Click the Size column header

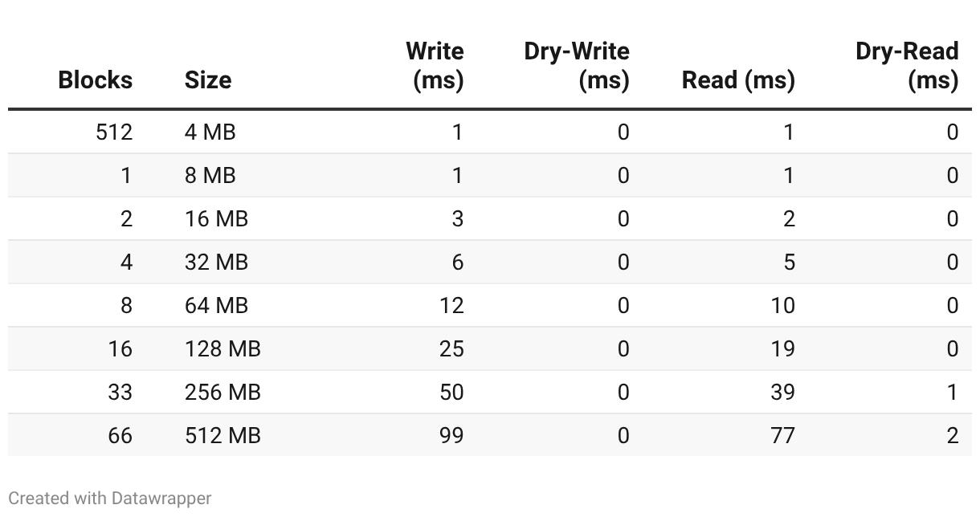208,79
